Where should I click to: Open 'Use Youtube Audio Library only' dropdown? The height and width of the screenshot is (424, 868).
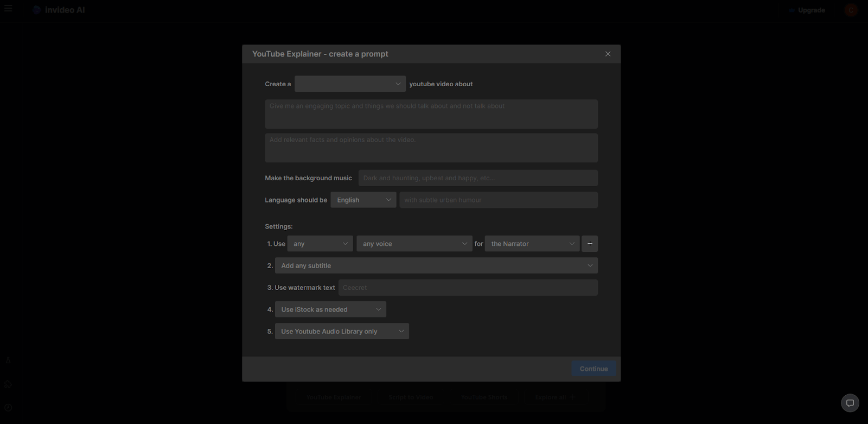pos(342,331)
